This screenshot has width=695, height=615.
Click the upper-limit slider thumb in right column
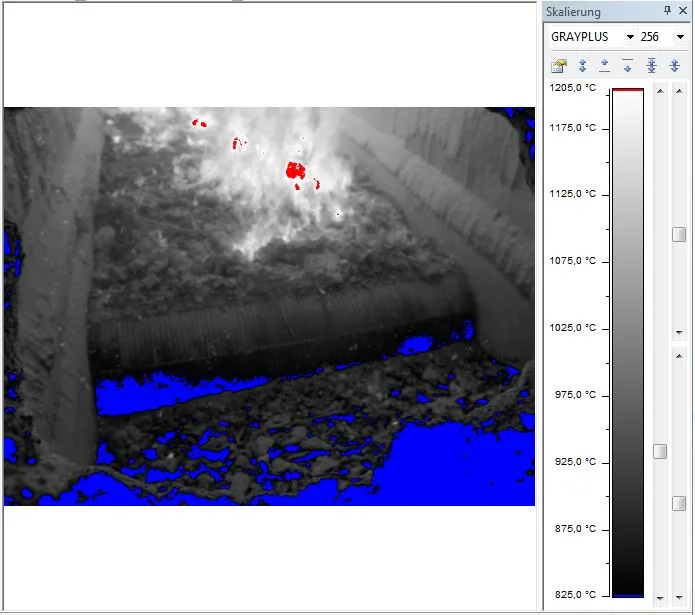pyautogui.click(x=679, y=234)
